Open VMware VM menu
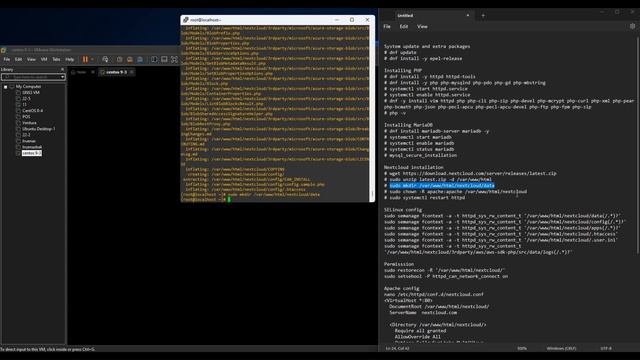Image resolution: width=640 pixels, height=360 pixels. click(x=44, y=60)
